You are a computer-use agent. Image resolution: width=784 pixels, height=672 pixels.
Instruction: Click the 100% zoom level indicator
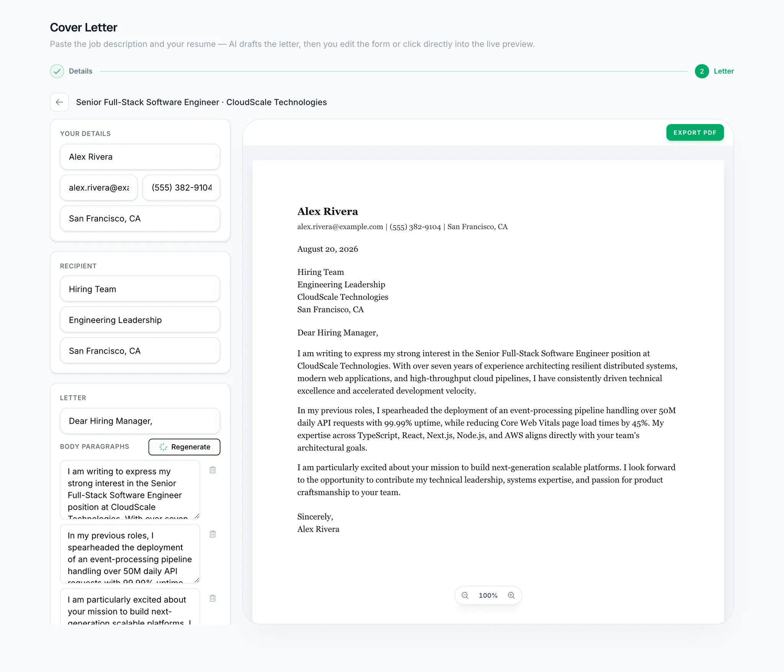(x=488, y=595)
